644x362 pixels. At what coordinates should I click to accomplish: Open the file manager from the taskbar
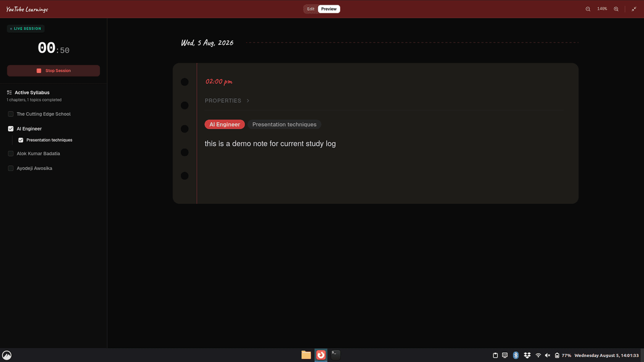[306, 355]
